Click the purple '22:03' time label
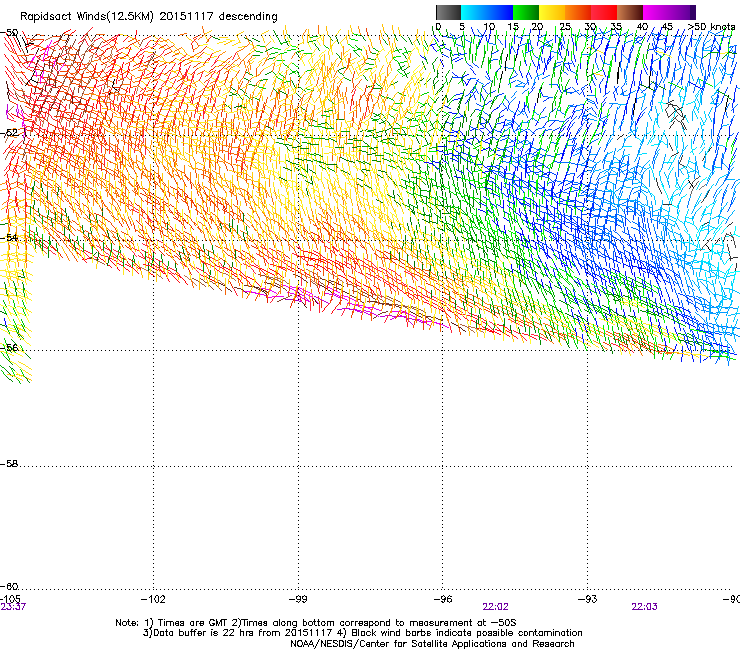The height and width of the screenshot is (650, 740). [x=644, y=607]
